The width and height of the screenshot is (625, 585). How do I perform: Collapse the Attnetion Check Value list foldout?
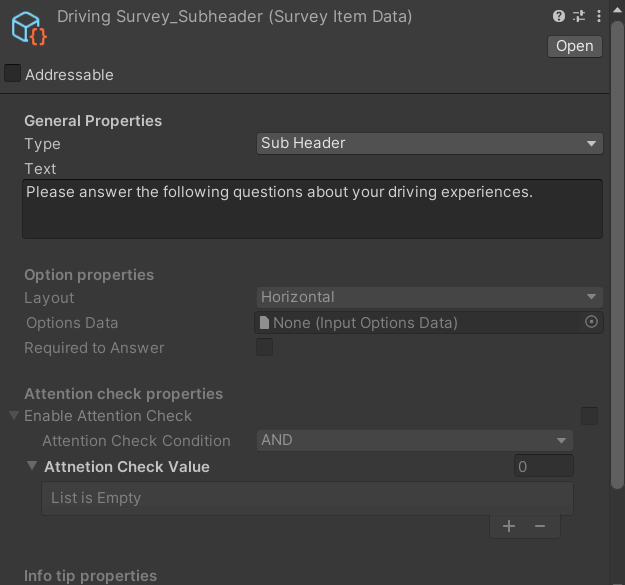click(x=32, y=465)
